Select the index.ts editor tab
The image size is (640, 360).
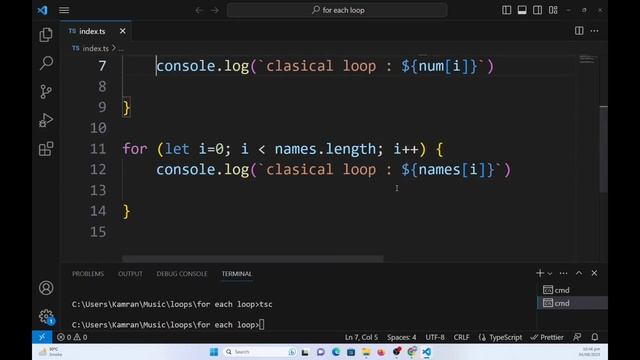96,31
